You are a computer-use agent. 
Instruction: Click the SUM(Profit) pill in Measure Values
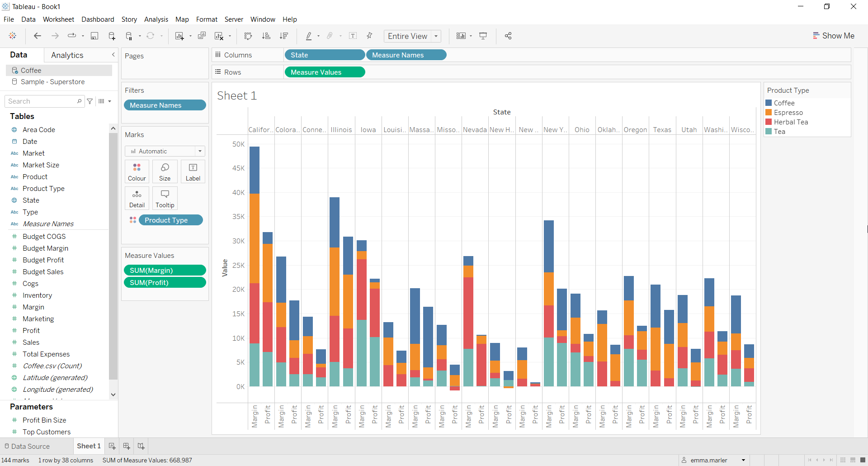165,282
